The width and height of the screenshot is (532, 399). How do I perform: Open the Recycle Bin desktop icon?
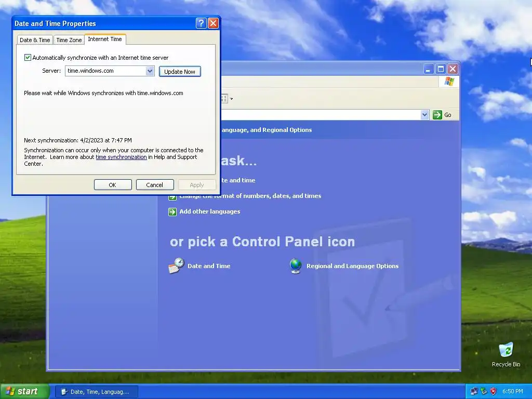click(506, 354)
